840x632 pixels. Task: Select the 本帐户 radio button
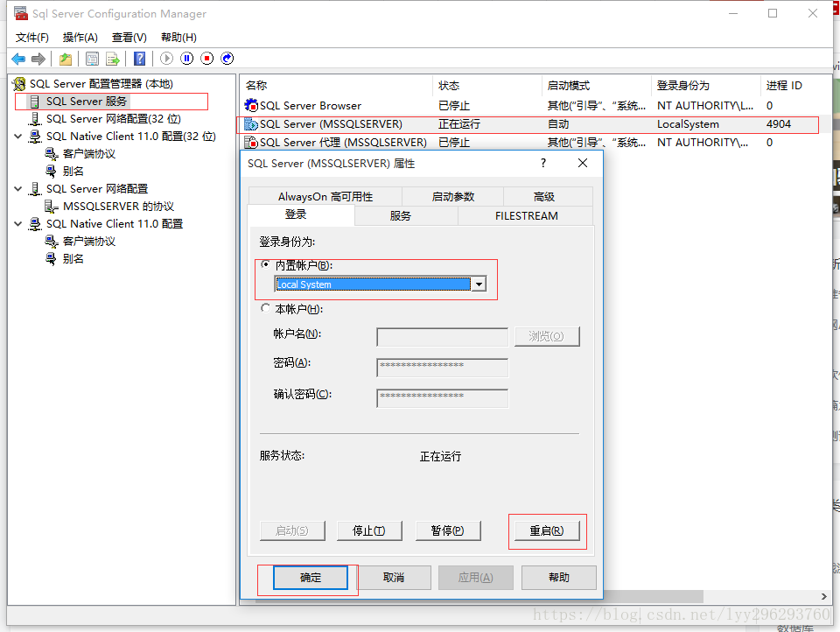pyautogui.click(x=265, y=308)
